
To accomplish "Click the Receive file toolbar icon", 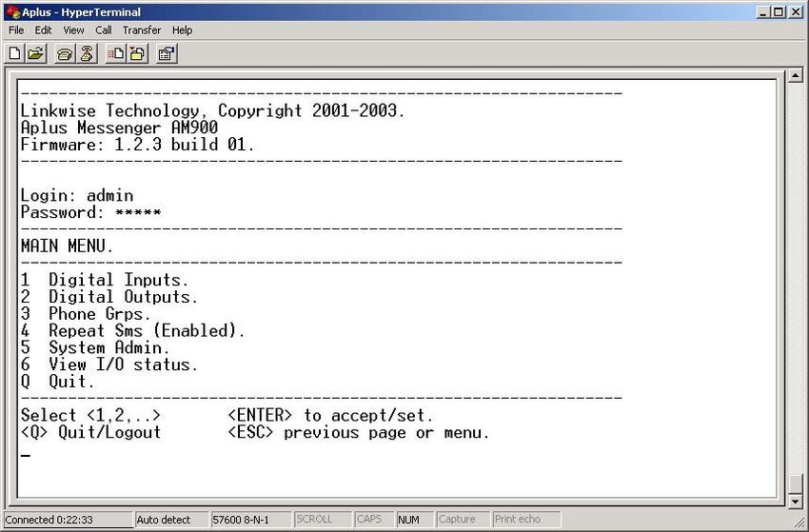I will click(x=137, y=53).
